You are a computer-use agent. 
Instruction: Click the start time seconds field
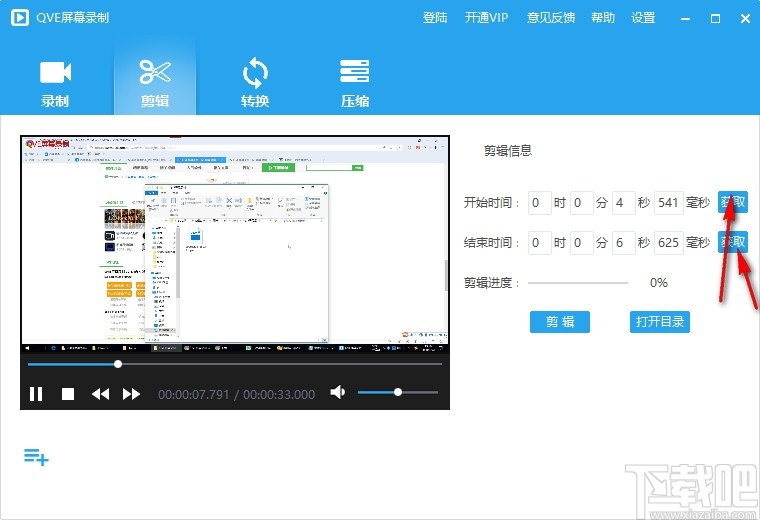[x=623, y=203]
